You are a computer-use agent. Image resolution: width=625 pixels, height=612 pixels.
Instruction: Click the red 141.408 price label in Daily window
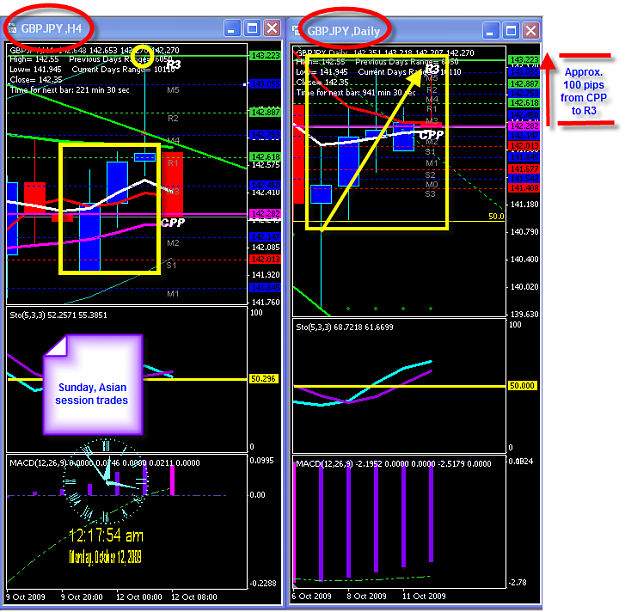coord(525,188)
